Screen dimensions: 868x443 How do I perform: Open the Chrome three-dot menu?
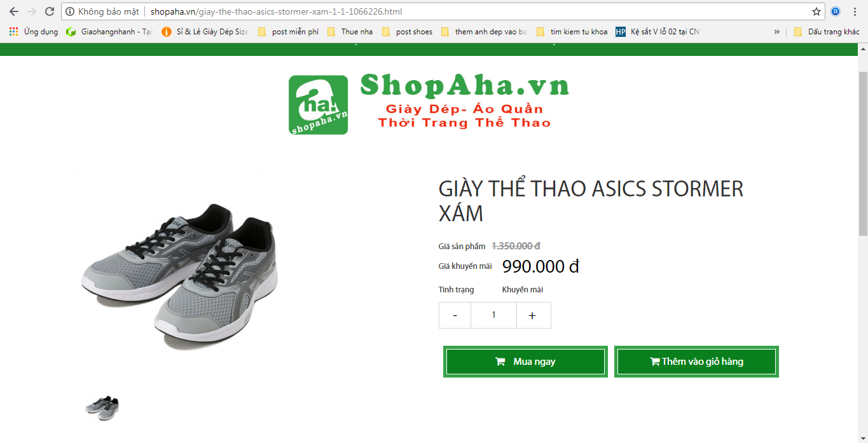(x=855, y=11)
